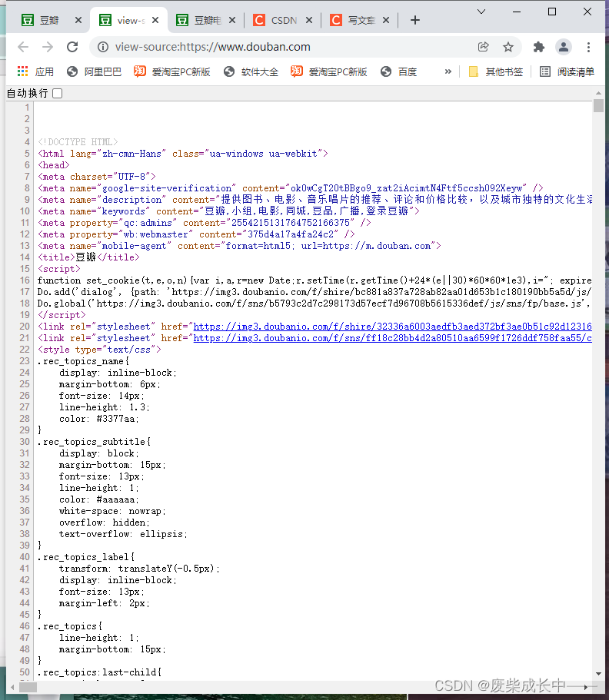
Task: Click the horizontal scrollbar thumb
Action: pyautogui.click(x=28, y=687)
